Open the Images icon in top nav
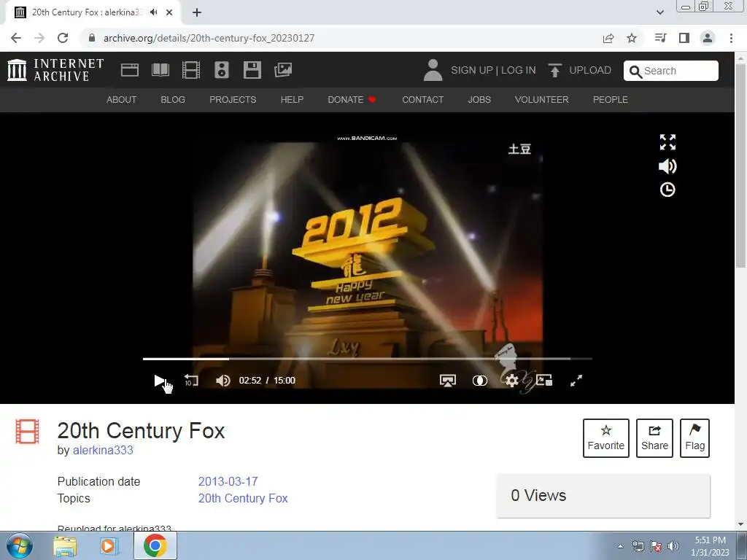Image resolution: width=747 pixels, height=560 pixels. tap(283, 70)
